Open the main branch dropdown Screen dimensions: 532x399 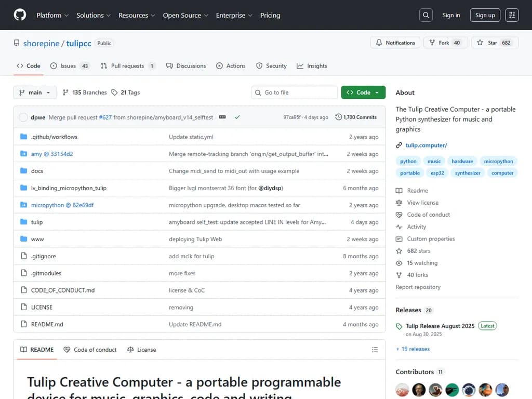(35, 92)
